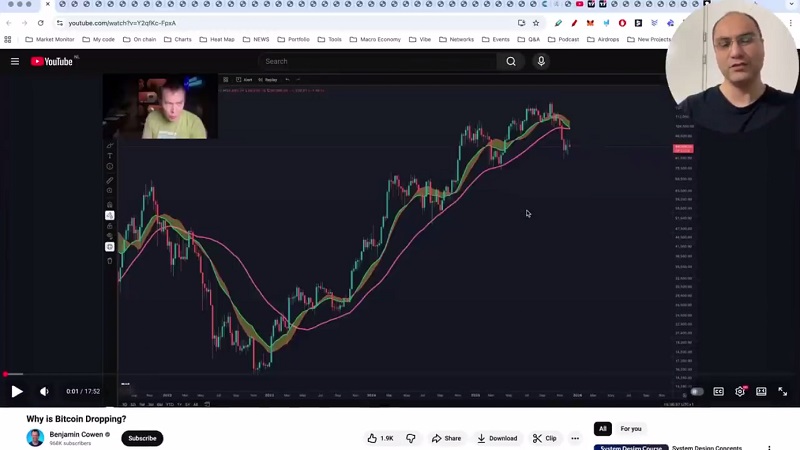Search with voice microphone icon
The width and height of the screenshot is (800, 450).
[x=541, y=61]
